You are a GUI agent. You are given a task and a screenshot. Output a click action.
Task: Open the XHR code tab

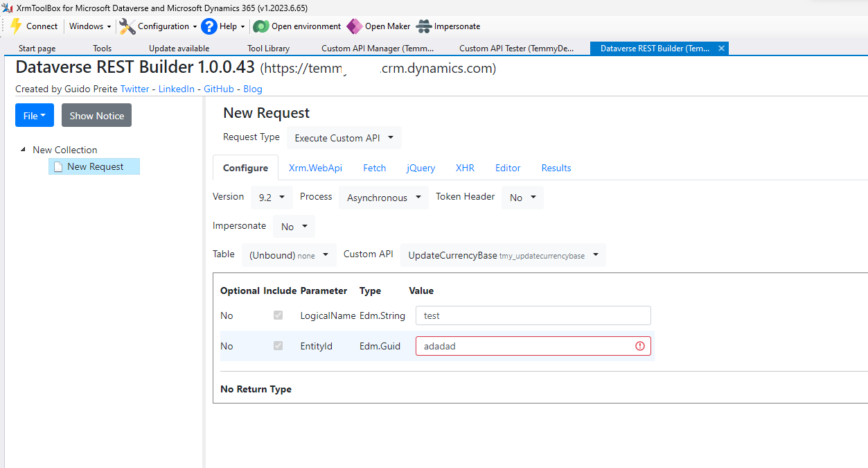(465, 168)
